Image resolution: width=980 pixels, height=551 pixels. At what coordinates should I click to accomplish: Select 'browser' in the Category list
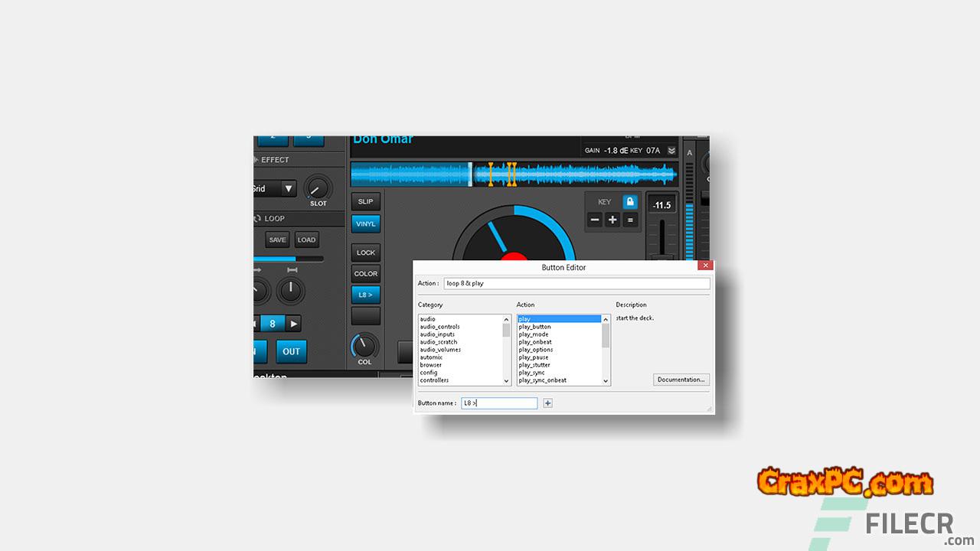[430, 365]
